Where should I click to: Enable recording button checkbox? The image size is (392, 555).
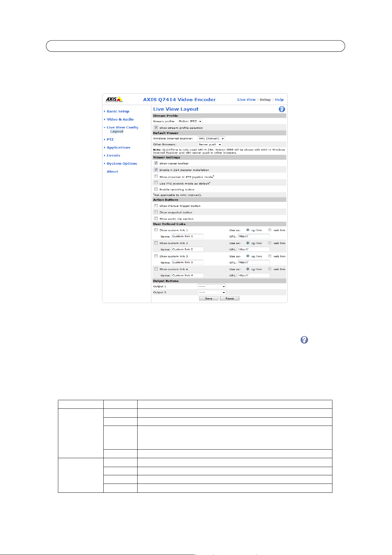(156, 189)
